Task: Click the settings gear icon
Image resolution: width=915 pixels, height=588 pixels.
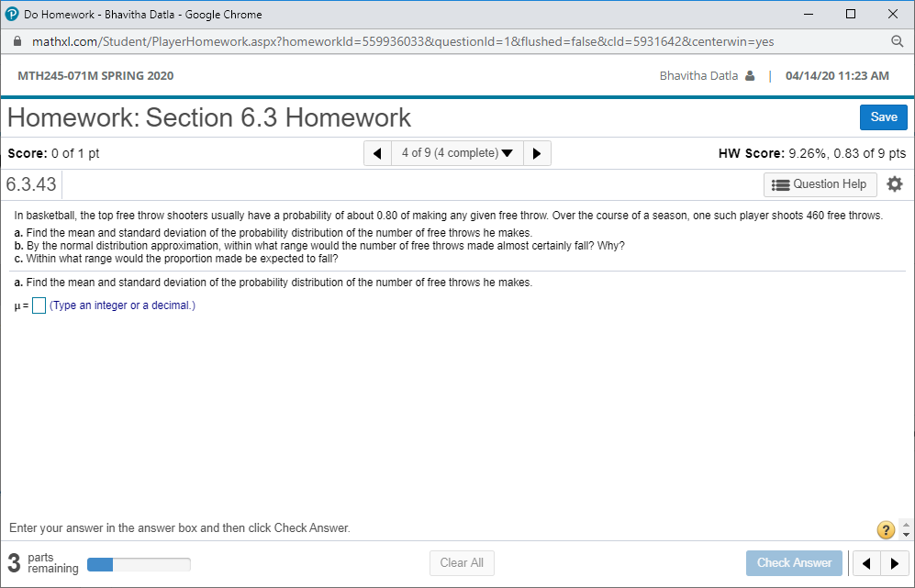Action: (x=895, y=184)
